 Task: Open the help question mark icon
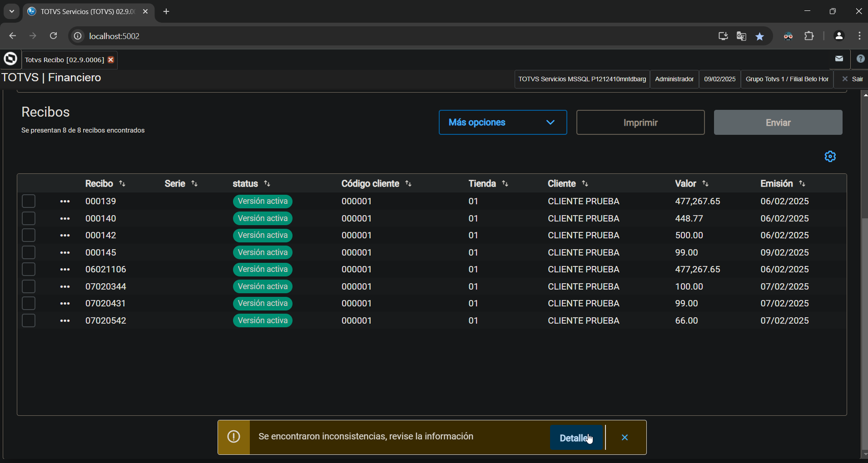pyautogui.click(x=860, y=59)
